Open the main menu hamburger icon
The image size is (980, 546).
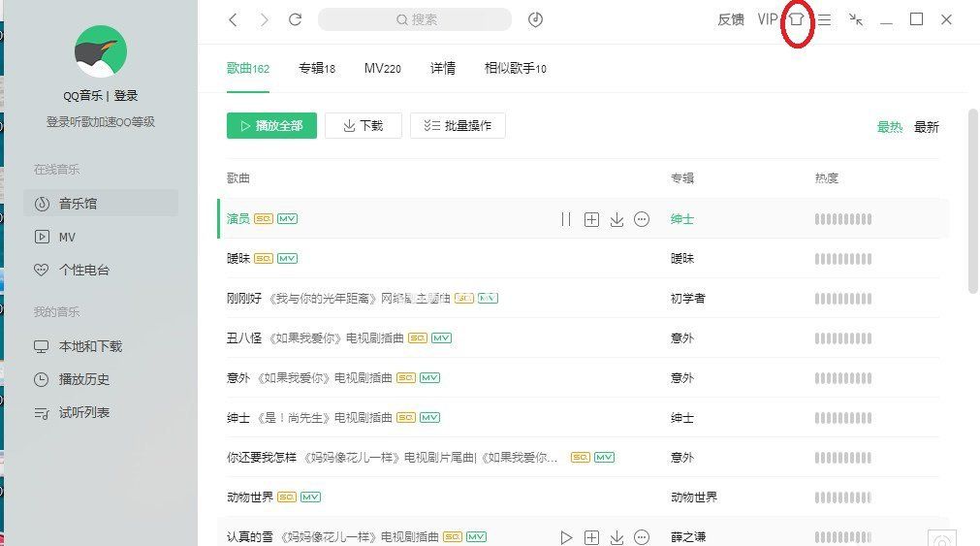tap(824, 20)
